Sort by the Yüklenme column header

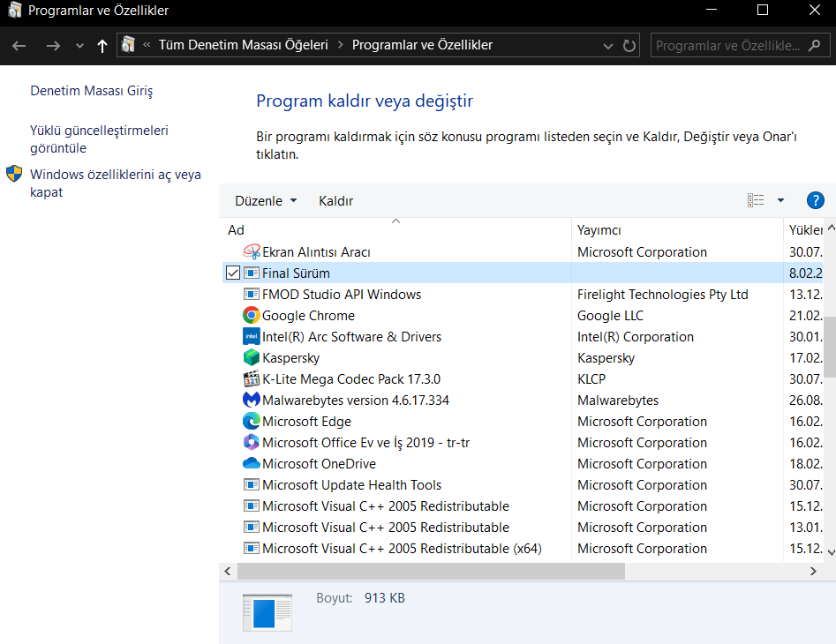click(804, 229)
